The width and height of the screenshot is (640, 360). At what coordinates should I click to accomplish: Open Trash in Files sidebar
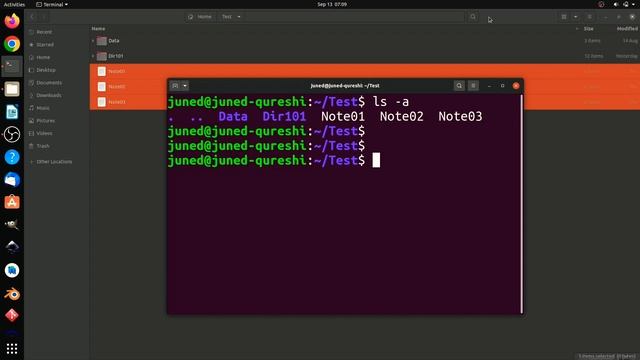tap(43, 146)
